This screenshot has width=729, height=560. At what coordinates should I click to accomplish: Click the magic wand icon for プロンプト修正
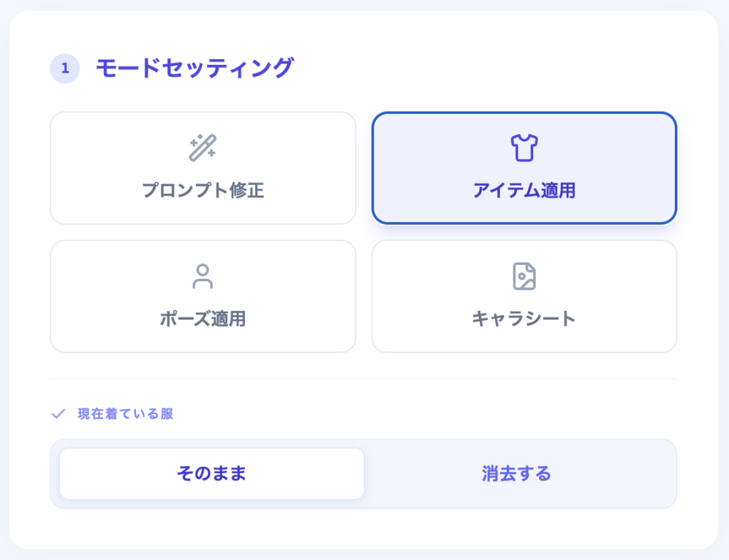tap(202, 147)
